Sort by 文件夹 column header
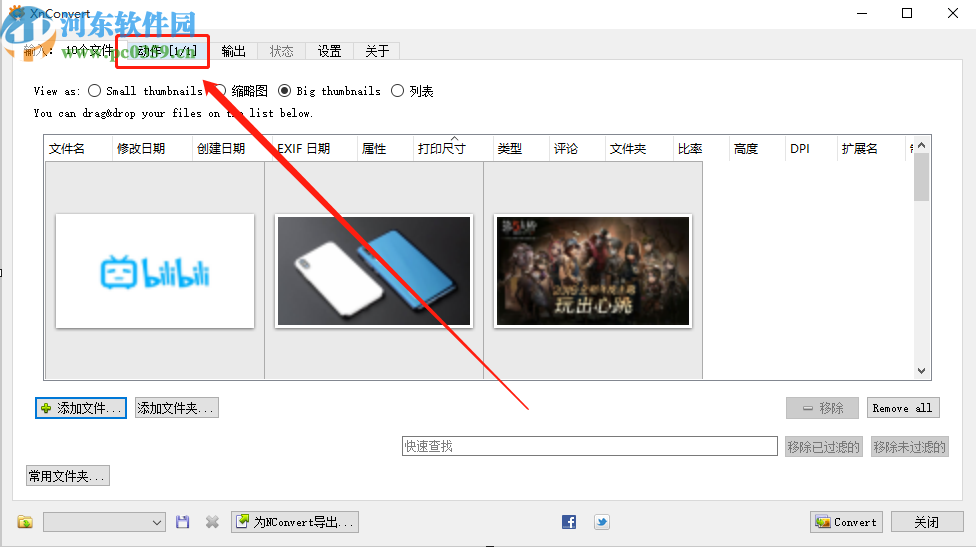The height and width of the screenshot is (547, 976). pos(639,149)
